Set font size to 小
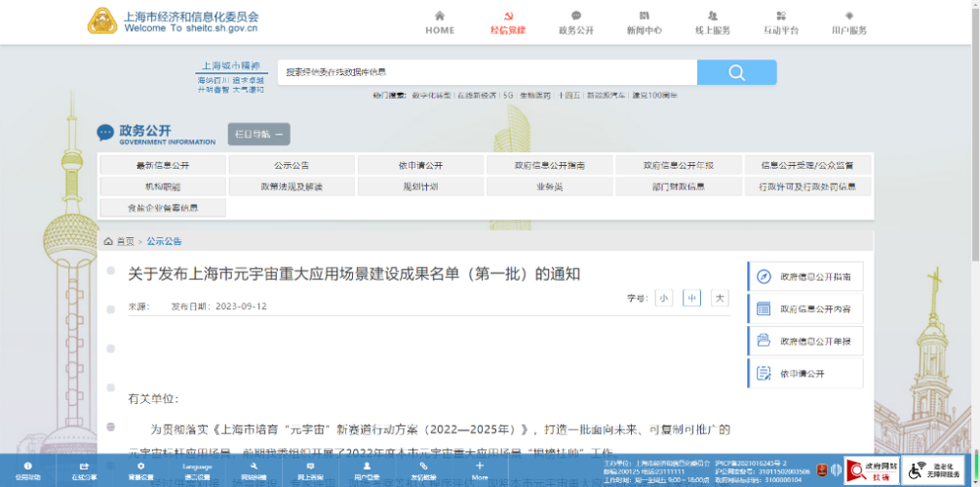 point(663,299)
